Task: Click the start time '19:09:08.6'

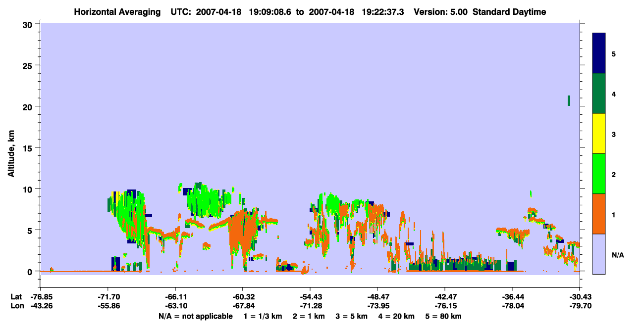Action: point(269,12)
